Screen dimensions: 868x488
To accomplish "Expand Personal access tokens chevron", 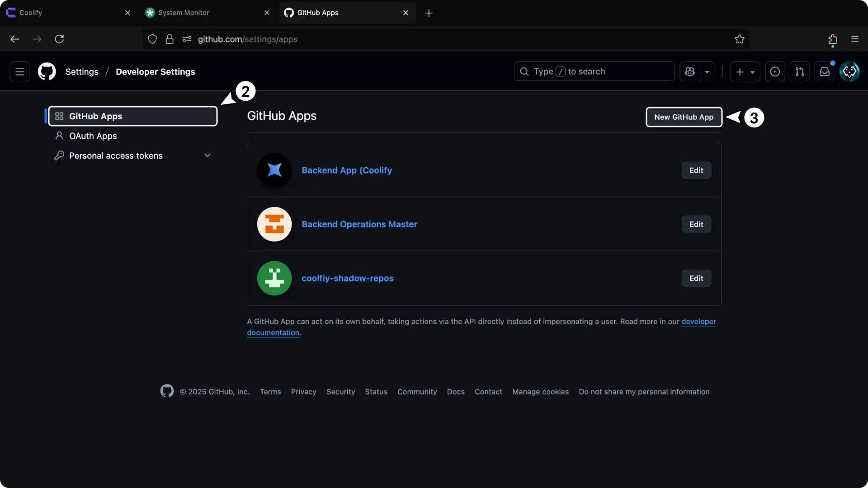I will tap(208, 155).
